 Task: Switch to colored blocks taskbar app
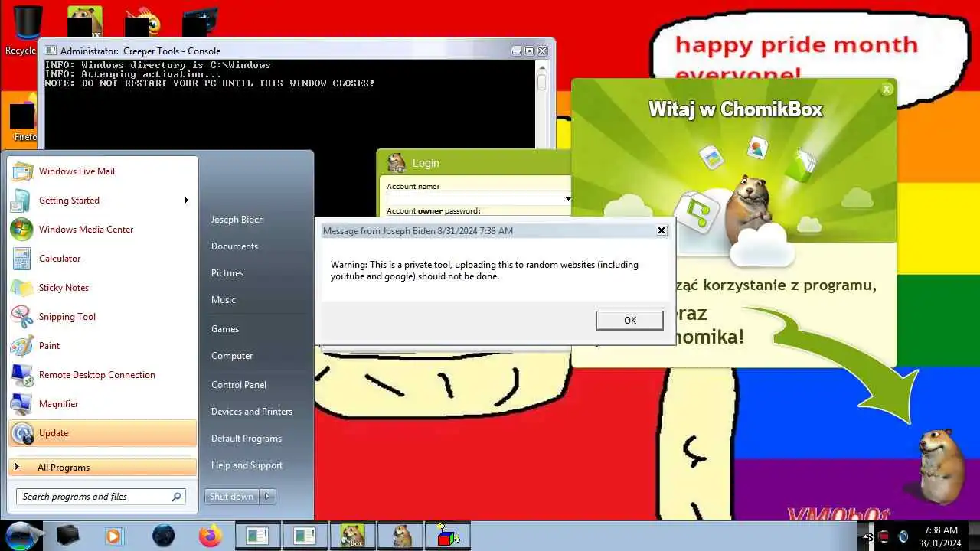447,536
